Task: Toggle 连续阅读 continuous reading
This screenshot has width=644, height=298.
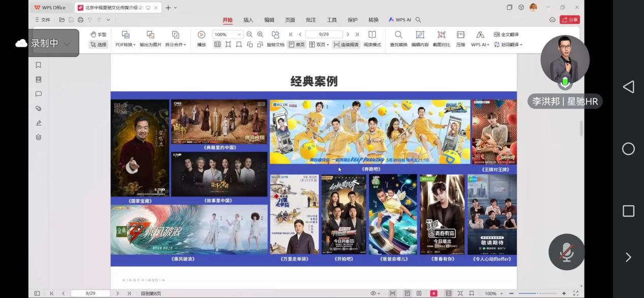Action: (346, 45)
